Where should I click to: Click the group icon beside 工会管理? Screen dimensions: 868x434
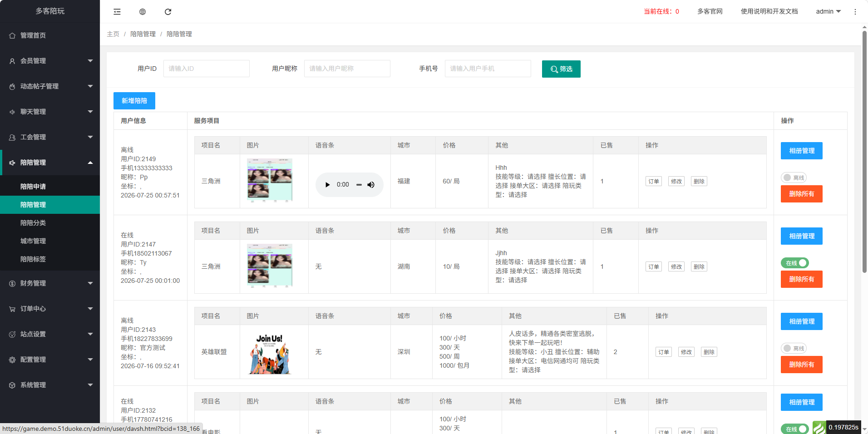coord(12,137)
